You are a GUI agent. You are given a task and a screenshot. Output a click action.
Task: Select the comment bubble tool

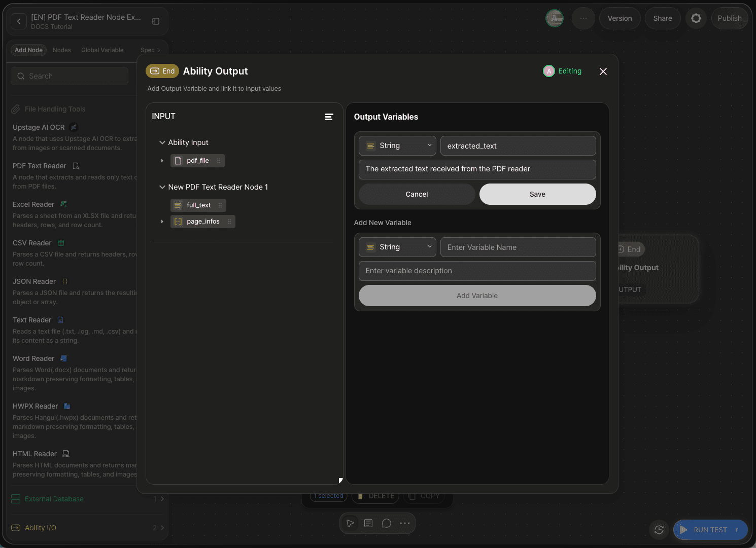pyautogui.click(x=387, y=523)
